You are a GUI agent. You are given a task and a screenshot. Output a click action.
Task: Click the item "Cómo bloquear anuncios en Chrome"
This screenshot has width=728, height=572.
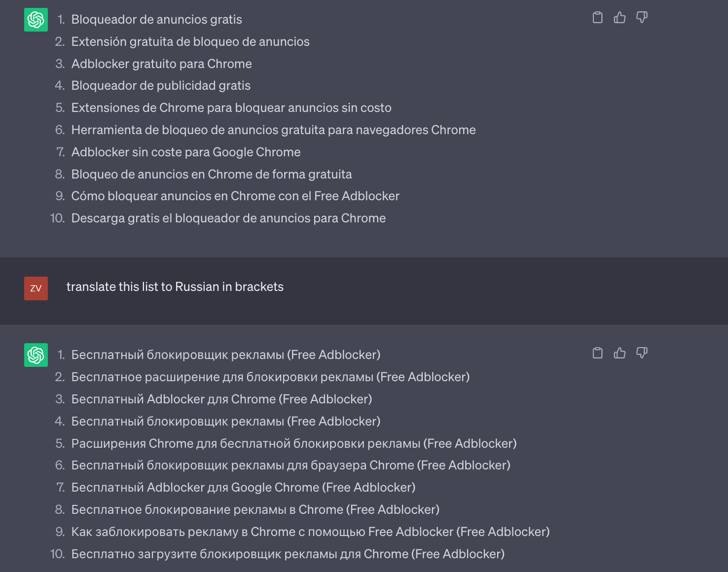click(235, 196)
